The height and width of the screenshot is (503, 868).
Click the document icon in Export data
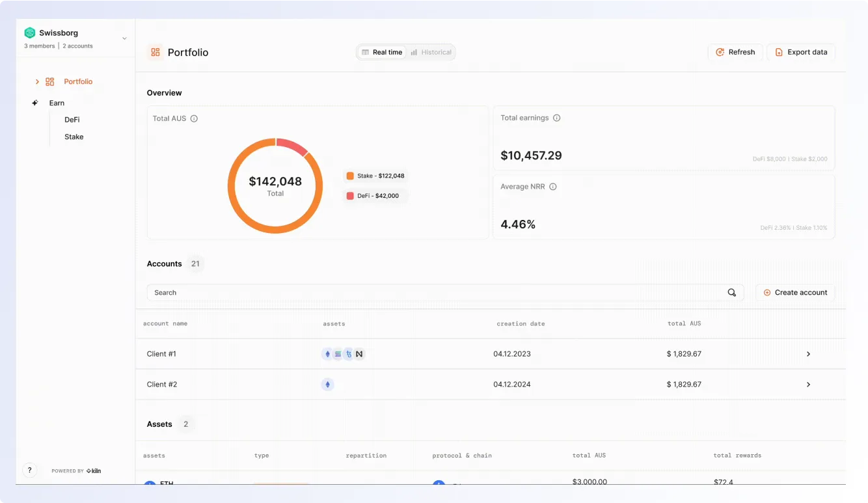tap(780, 52)
